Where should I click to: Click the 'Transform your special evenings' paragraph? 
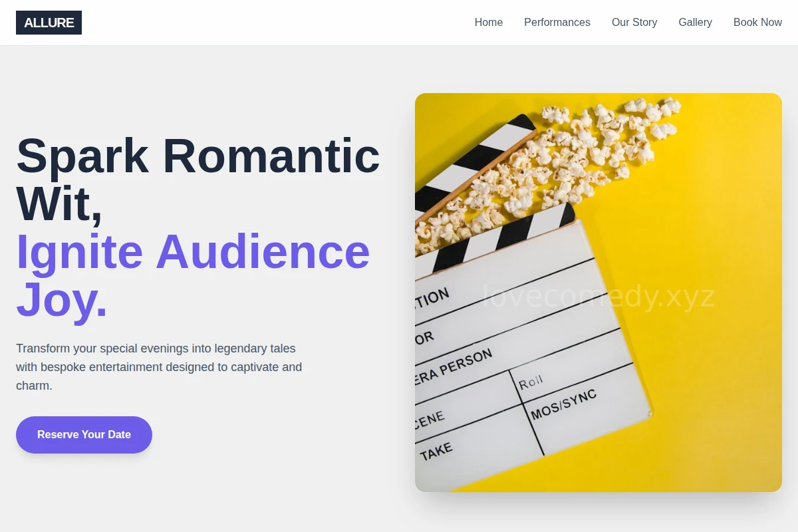click(x=159, y=367)
